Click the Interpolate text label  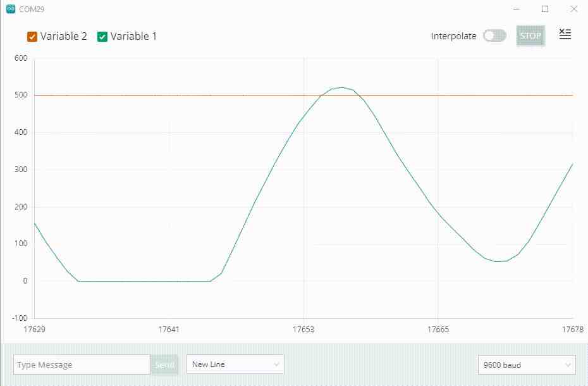coord(453,36)
